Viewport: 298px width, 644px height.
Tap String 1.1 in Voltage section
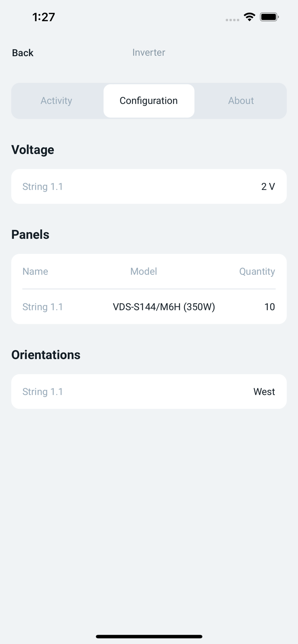[x=43, y=186]
